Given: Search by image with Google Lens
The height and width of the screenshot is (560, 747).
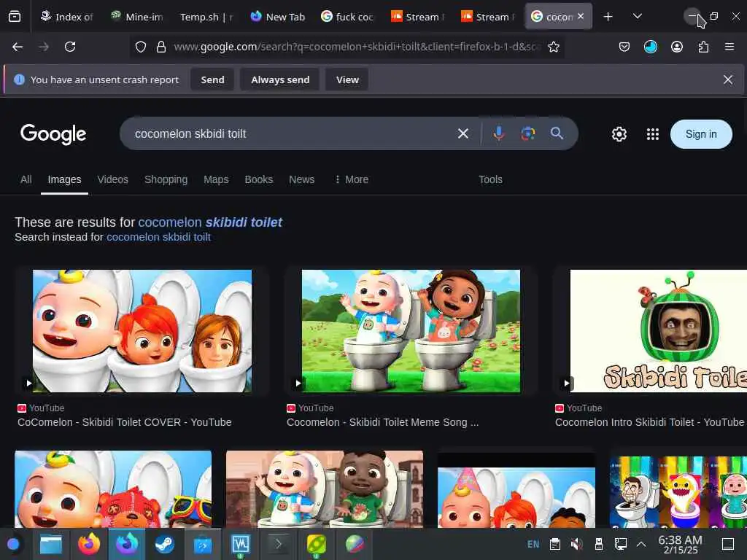Looking at the screenshot, I should [x=528, y=134].
